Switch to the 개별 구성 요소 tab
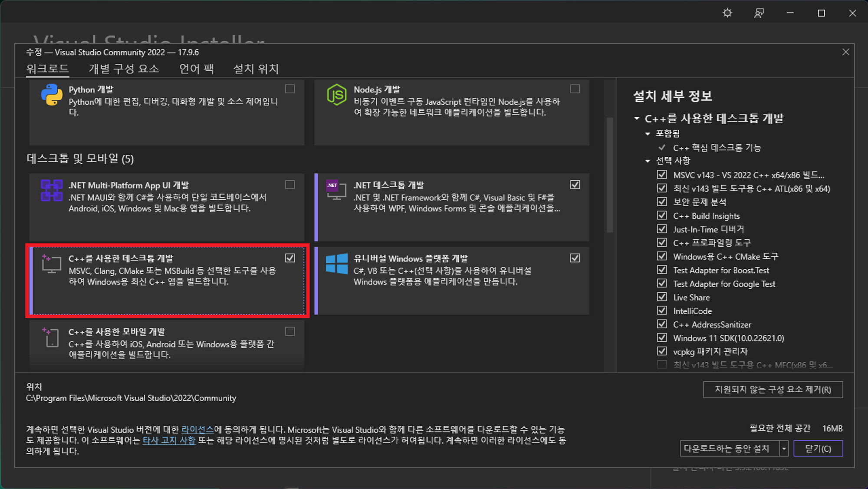The height and width of the screenshot is (489, 868). (124, 69)
